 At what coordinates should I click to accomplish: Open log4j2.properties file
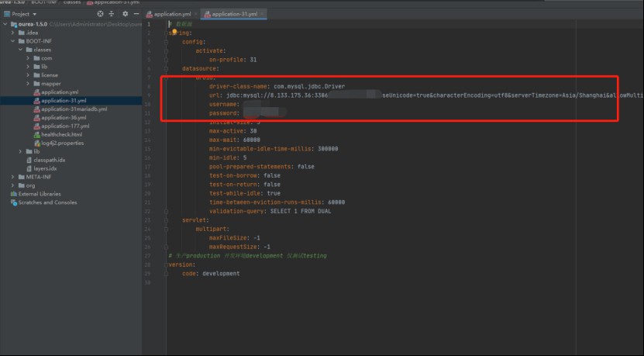click(63, 143)
